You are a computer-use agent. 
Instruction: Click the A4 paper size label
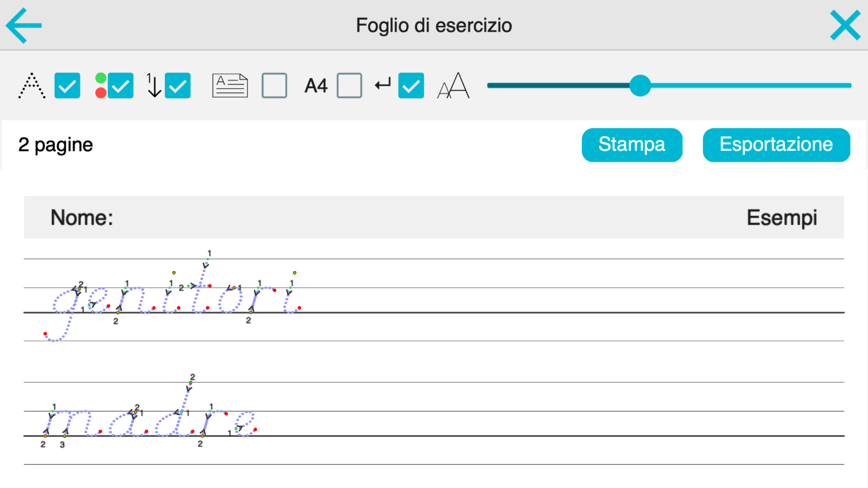(x=316, y=85)
